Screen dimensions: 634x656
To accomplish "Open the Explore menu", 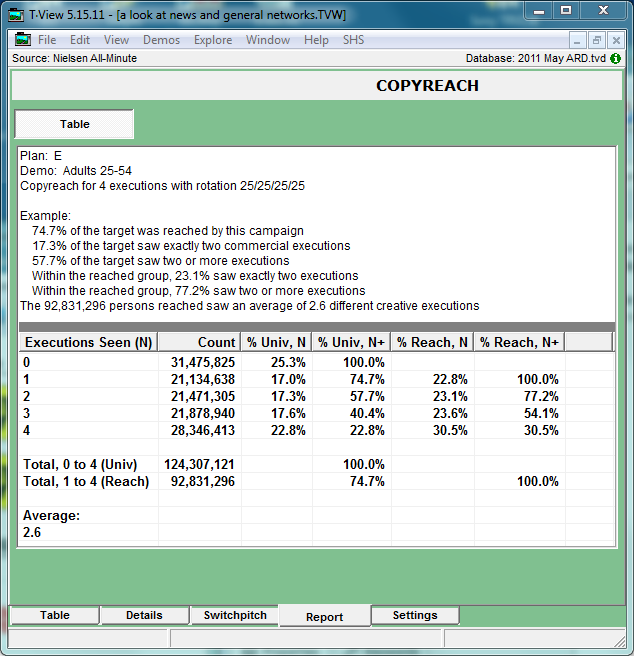I will point(213,40).
